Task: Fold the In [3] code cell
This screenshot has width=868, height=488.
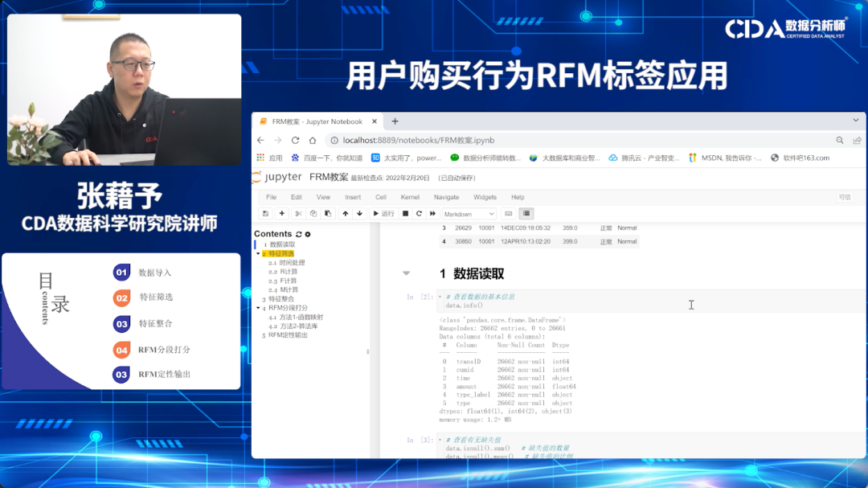Action: point(440,440)
